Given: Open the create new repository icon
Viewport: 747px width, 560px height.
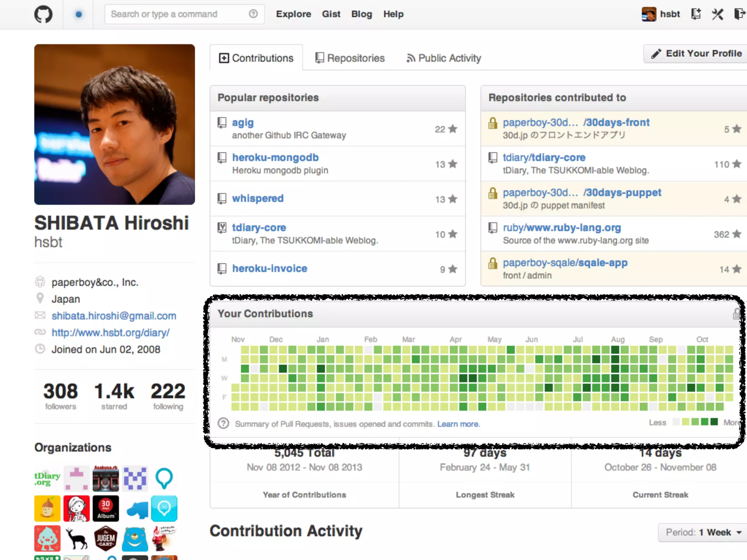Looking at the screenshot, I should click(696, 14).
